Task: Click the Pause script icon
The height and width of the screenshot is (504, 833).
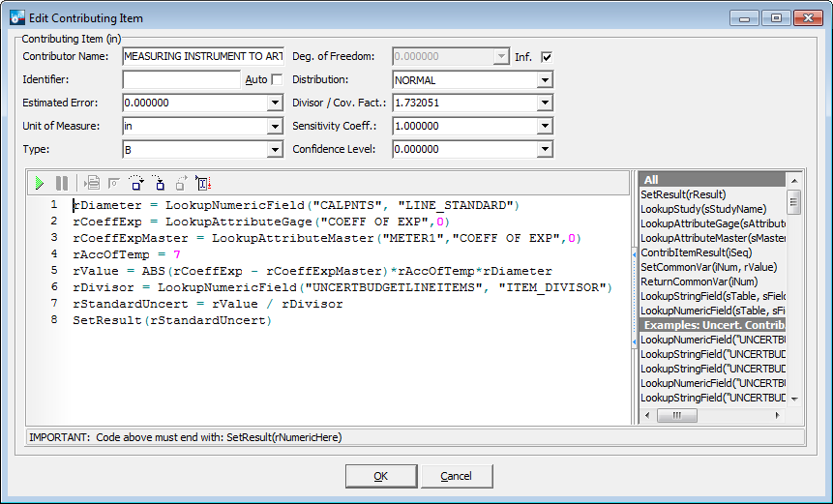Action: point(62,183)
